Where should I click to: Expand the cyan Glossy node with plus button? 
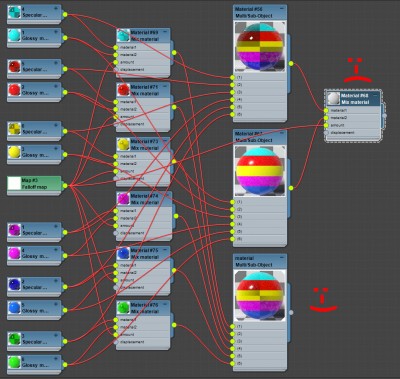click(56, 32)
